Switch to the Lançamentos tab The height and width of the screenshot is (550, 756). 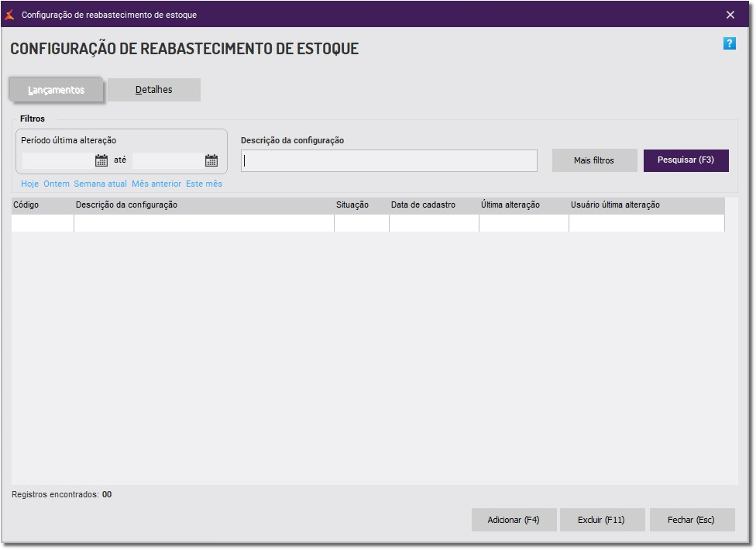point(56,90)
